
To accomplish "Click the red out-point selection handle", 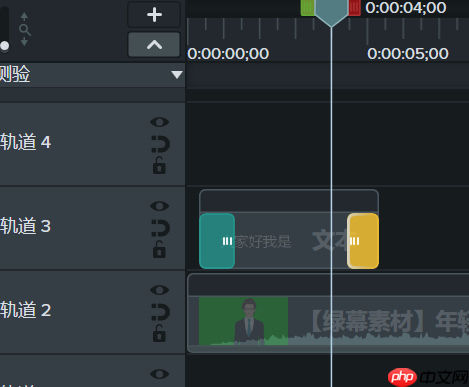I will [354, 7].
